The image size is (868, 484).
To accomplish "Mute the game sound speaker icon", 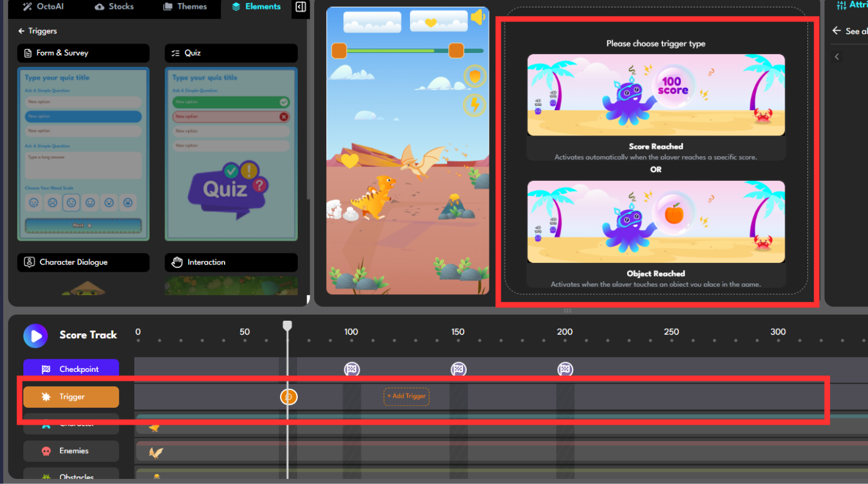I will [478, 18].
